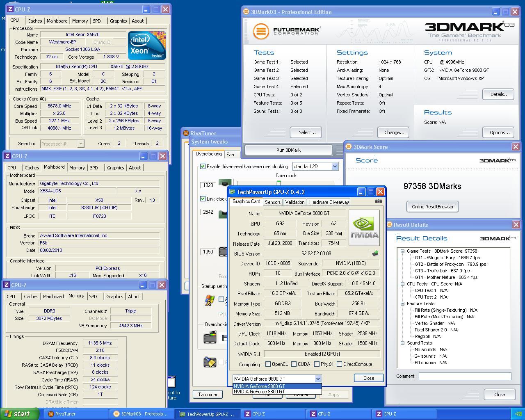Collapse the CPU Tests tree node

[x=402, y=284]
